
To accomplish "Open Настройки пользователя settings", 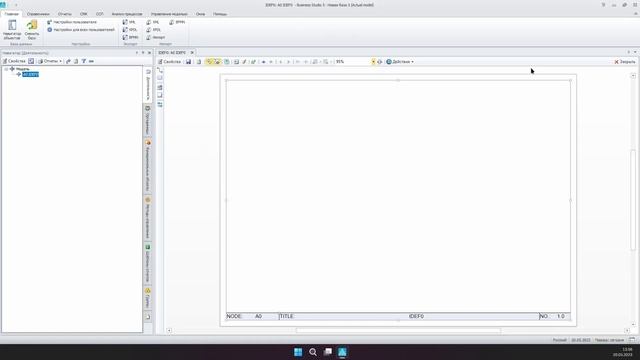I will point(72,22).
